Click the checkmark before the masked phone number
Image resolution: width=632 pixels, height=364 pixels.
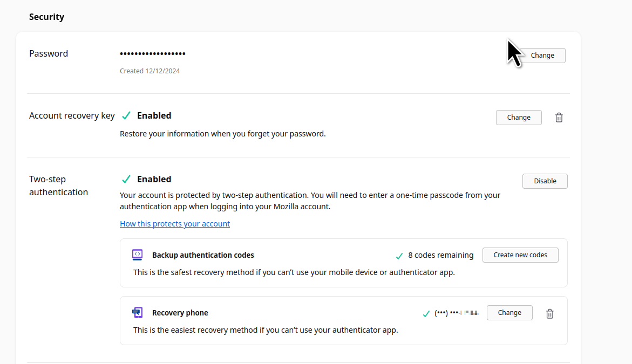coord(426,313)
